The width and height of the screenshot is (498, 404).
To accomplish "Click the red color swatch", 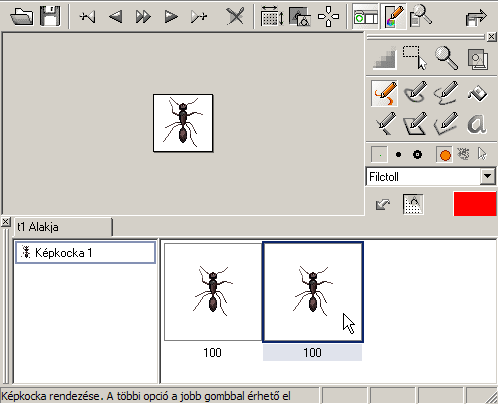I will pos(475,204).
